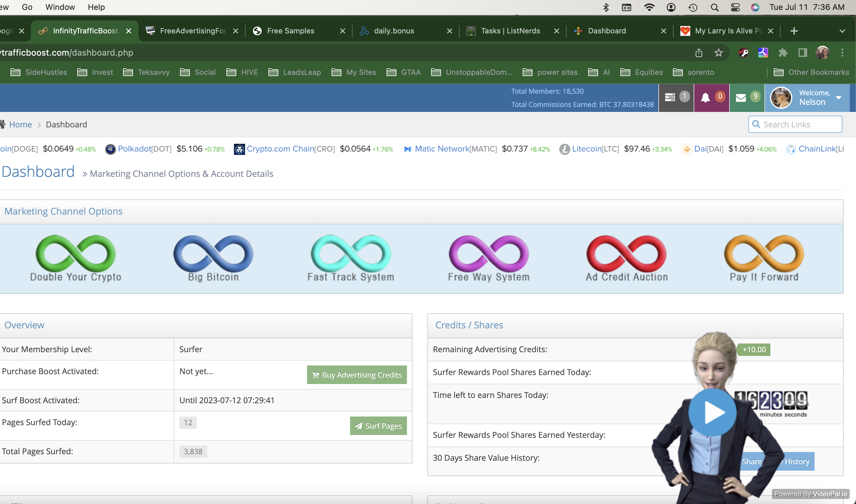Click the Matic Network ticker link

(442, 149)
